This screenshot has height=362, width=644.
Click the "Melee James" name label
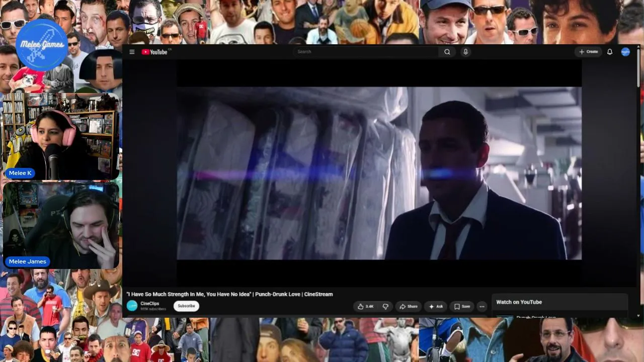(28, 261)
